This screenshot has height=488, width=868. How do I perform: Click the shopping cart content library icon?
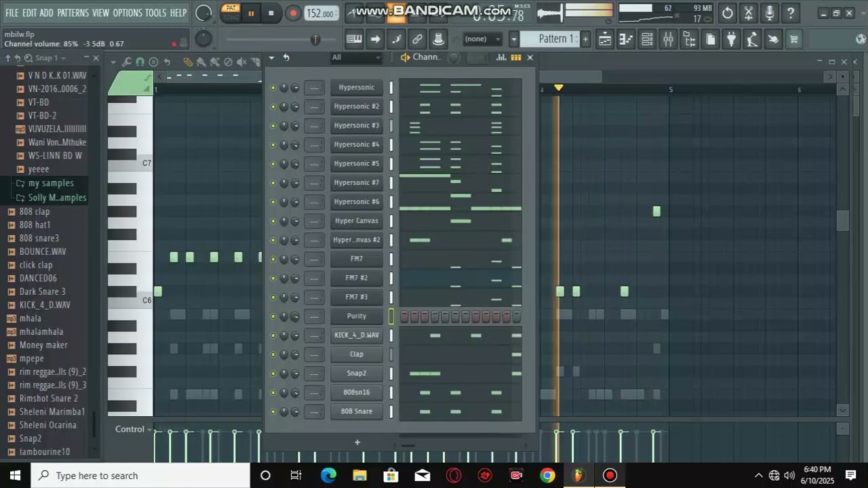coord(794,39)
